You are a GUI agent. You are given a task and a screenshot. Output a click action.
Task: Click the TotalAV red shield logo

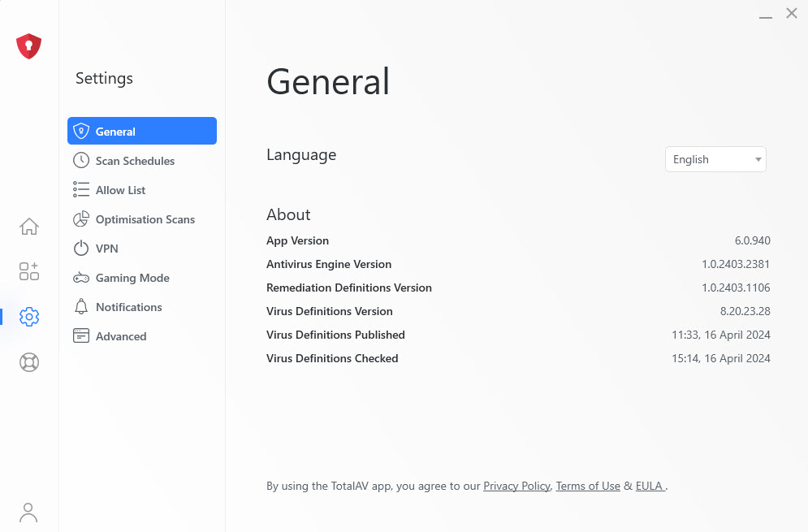click(29, 46)
